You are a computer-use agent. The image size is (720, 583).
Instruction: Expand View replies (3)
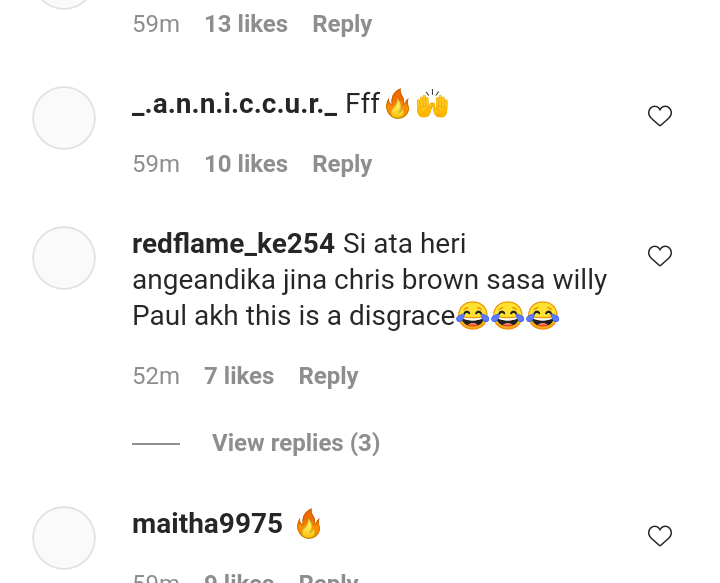[296, 443]
